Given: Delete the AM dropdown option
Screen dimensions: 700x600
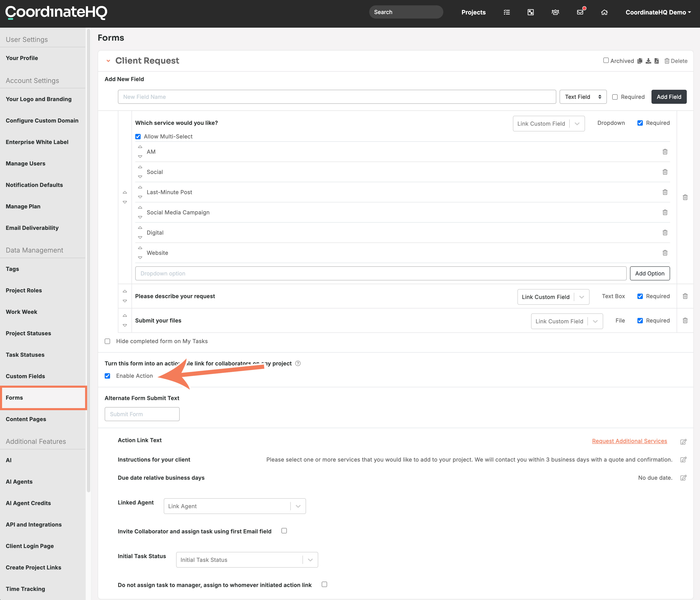Looking at the screenshot, I should 665,152.
